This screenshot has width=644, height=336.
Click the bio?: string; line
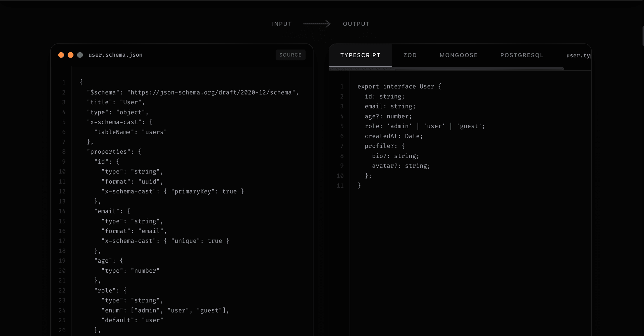(x=395, y=156)
